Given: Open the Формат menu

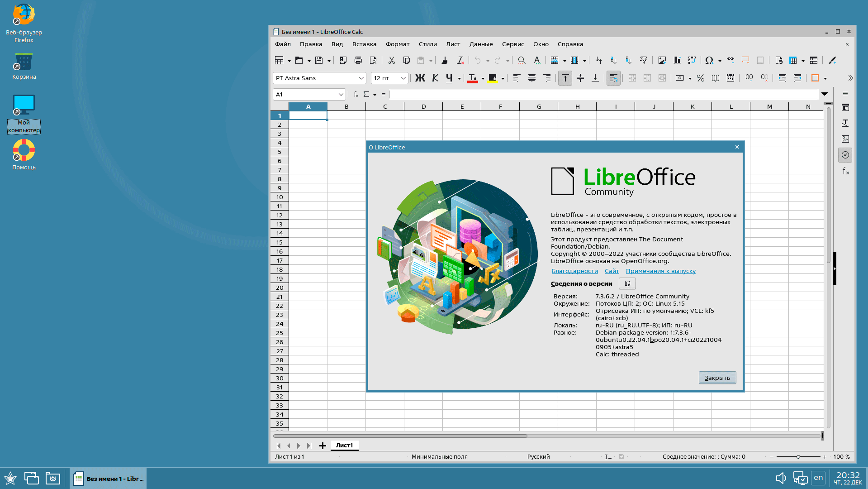Looking at the screenshot, I should (398, 44).
